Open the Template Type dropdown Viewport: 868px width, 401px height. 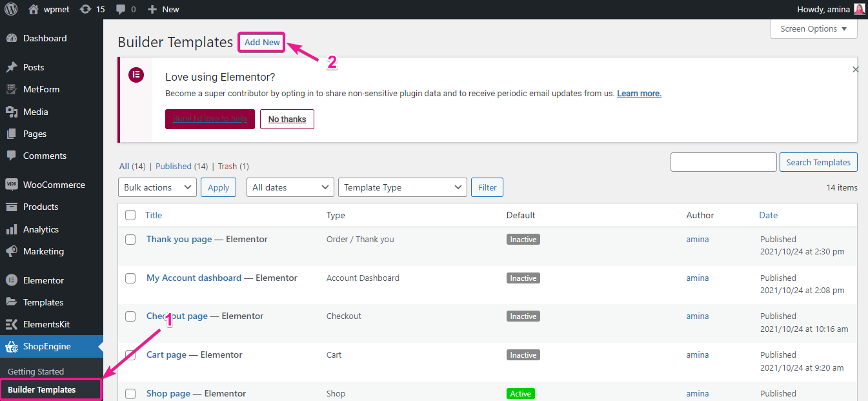tap(403, 187)
